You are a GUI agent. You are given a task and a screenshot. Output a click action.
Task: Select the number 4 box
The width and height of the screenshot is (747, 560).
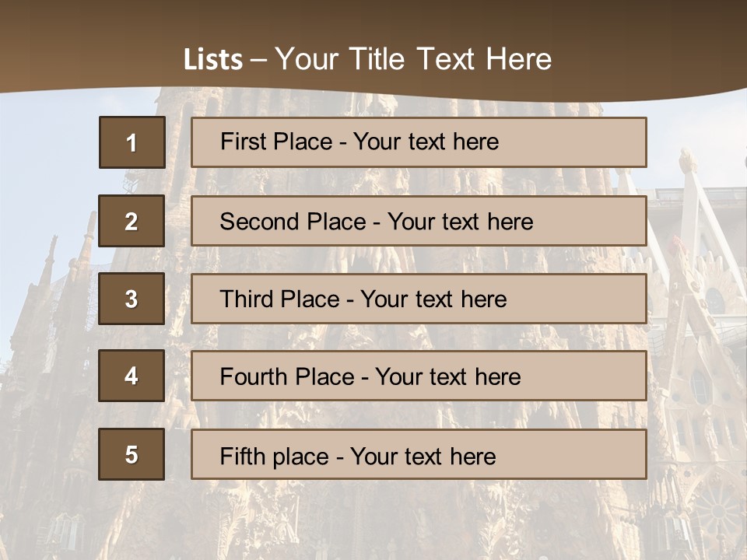click(132, 376)
